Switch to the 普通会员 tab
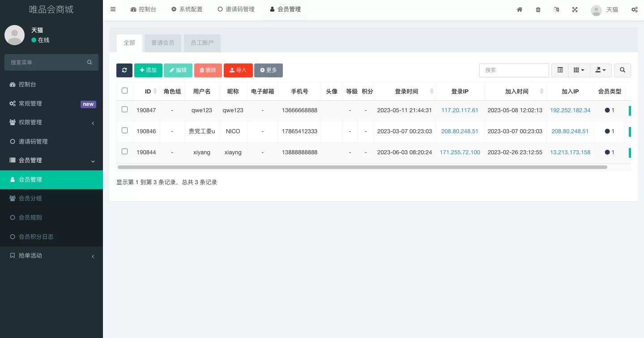The height and width of the screenshot is (338, 644). tap(162, 43)
